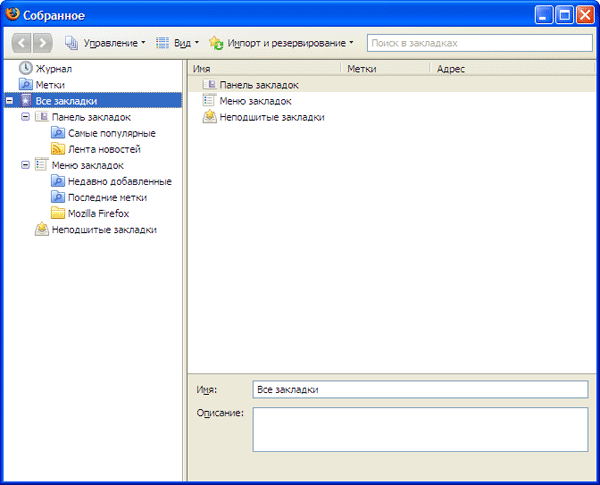Select Метки in the left tree

click(x=50, y=85)
